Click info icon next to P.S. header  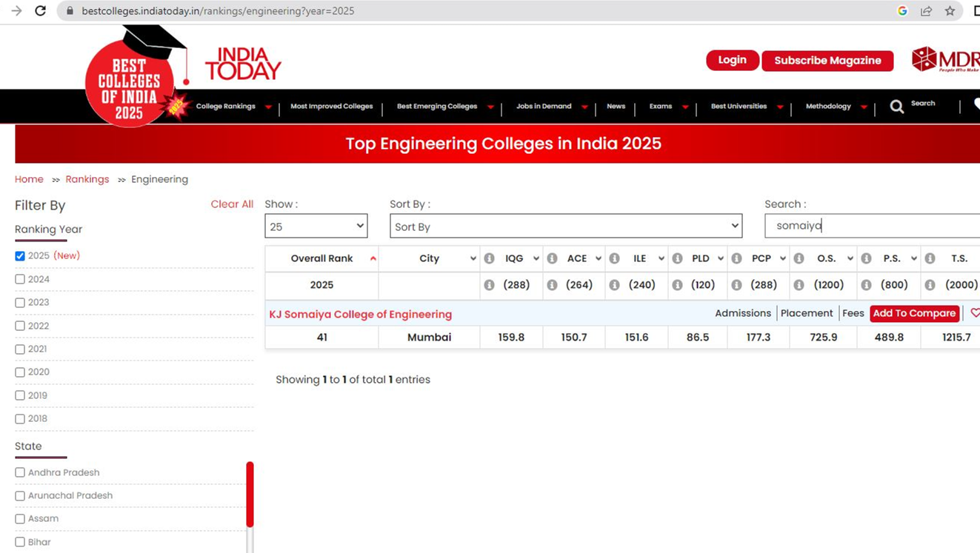pos(865,258)
